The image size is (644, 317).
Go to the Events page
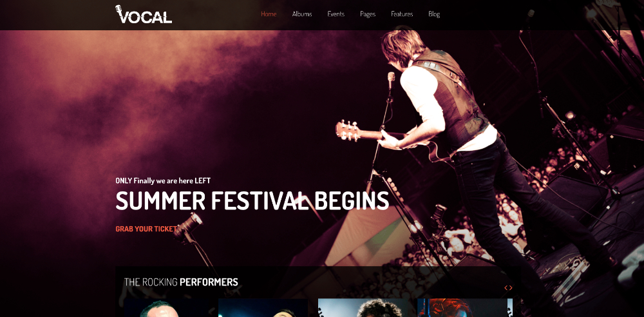(336, 14)
